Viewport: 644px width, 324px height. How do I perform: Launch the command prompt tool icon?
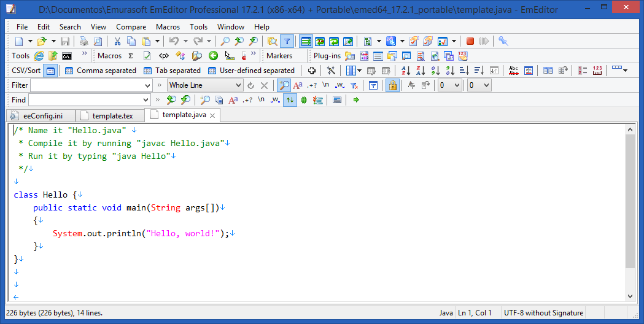coord(67,56)
